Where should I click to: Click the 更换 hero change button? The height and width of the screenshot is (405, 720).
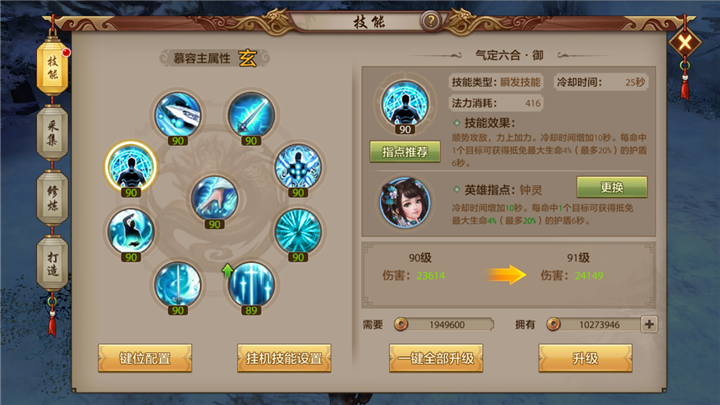point(612,187)
